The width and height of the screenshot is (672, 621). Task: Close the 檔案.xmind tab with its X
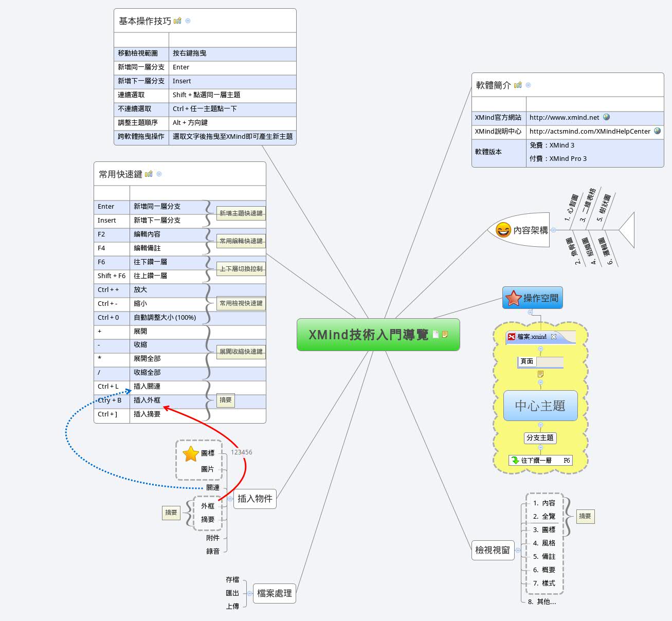pos(554,337)
